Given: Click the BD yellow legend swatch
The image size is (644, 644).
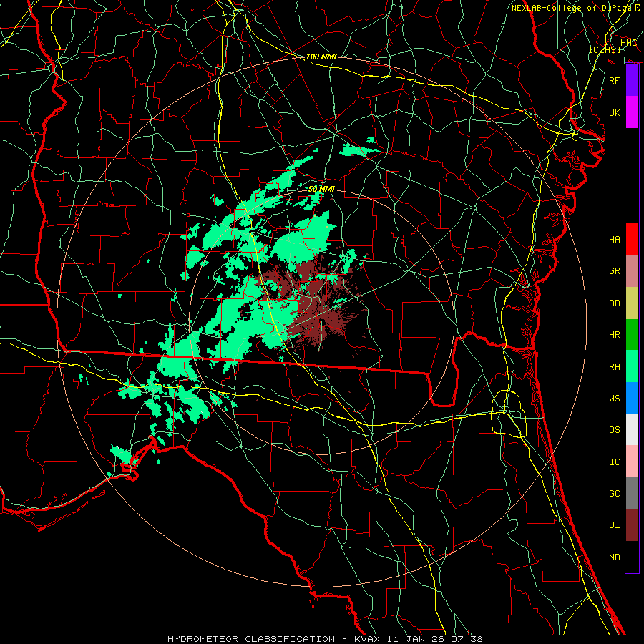Looking at the screenshot, I should click(x=632, y=303).
